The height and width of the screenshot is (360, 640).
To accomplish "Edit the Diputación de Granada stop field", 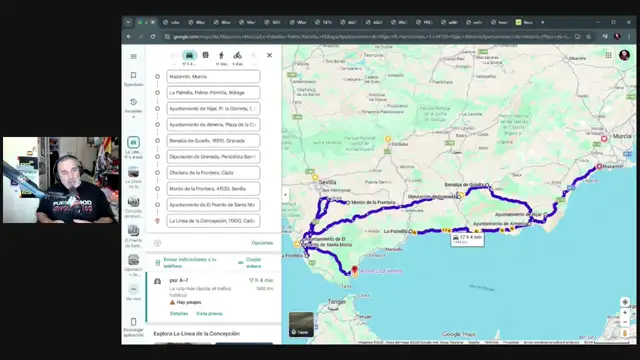I will (x=213, y=157).
